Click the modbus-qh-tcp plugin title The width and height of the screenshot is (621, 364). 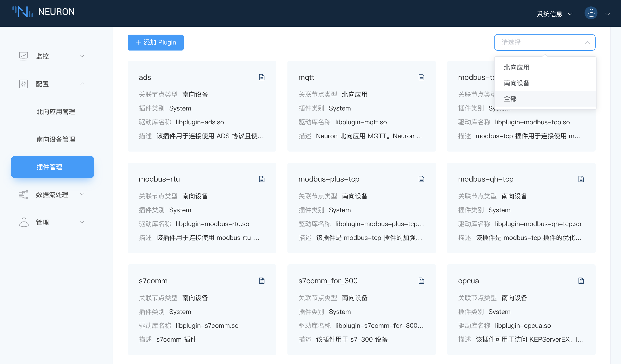click(x=486, y=179)
